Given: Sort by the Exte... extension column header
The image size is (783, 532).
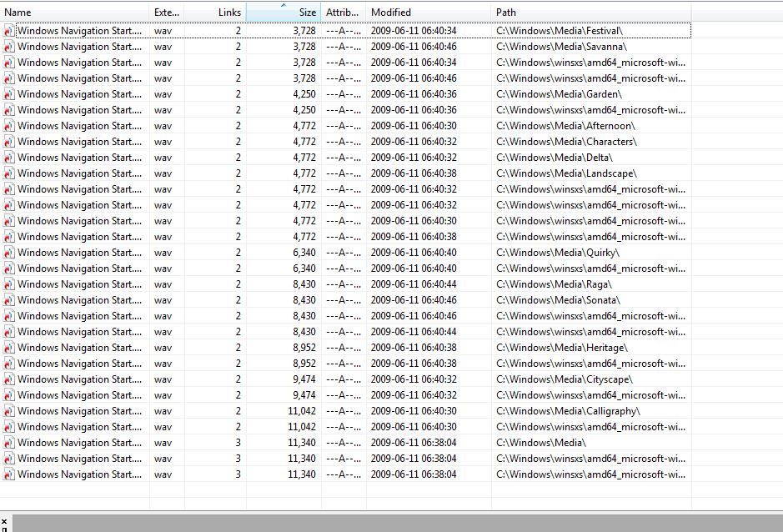Looking at the screenshot, I should [167, 13].
